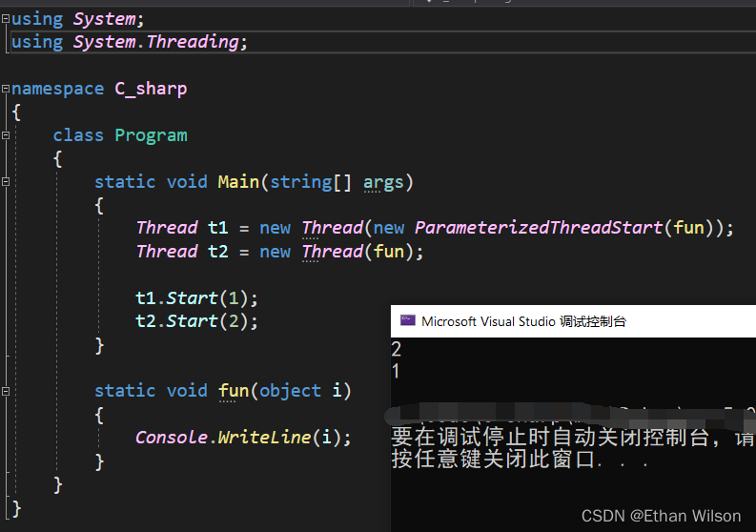Click the args parameter in Main

(383, 183)
